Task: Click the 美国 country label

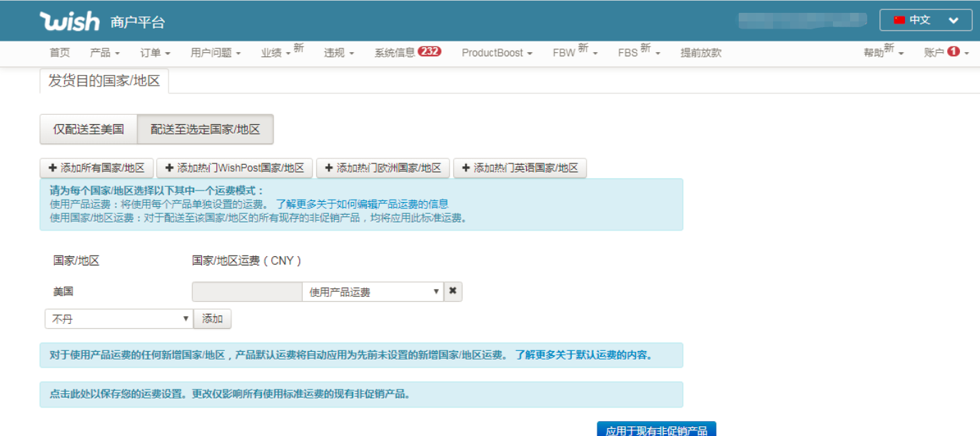Action: coord(63,291)
